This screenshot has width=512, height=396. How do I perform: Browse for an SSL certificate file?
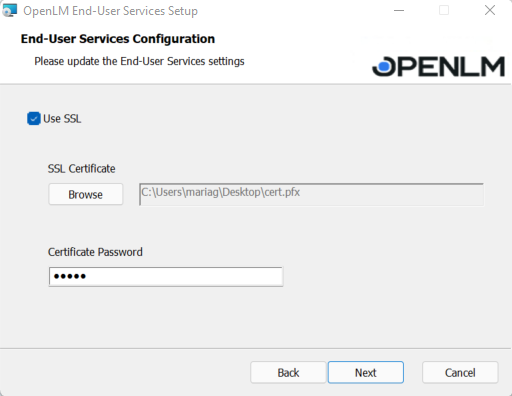pos(86,194)
